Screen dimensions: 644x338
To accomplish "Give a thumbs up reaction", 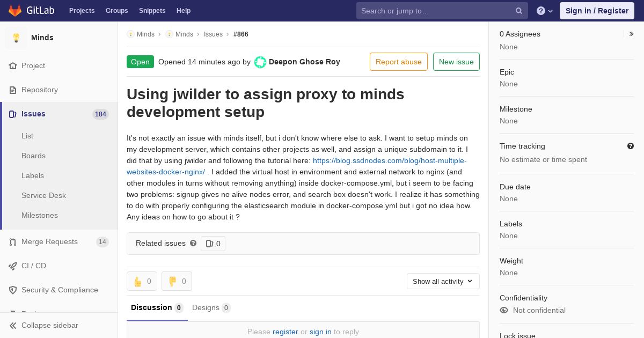I will tap(142, 281).
